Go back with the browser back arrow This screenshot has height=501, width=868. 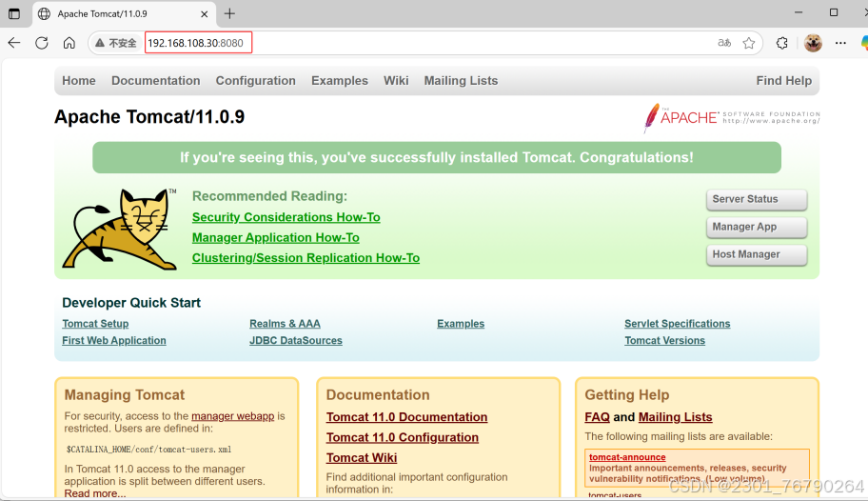point(14,43)
